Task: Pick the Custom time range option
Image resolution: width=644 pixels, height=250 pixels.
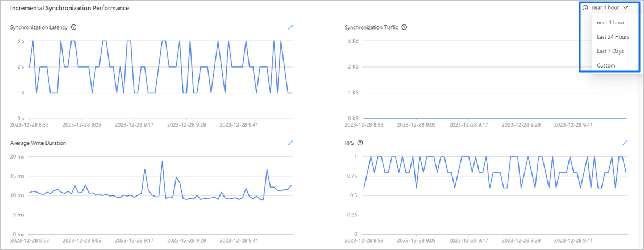Action: (606, 66)
